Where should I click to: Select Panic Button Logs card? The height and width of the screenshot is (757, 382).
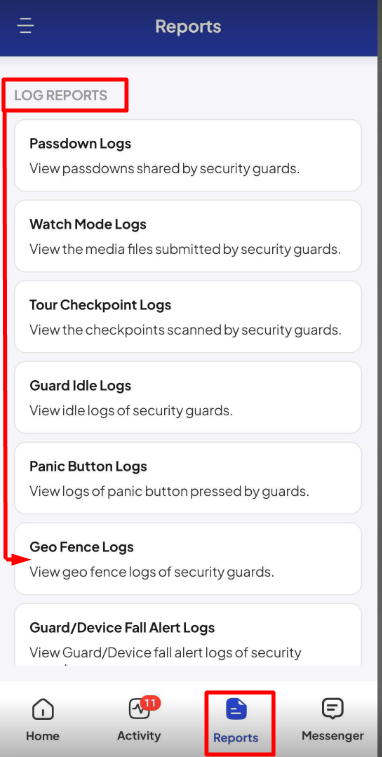188,478
